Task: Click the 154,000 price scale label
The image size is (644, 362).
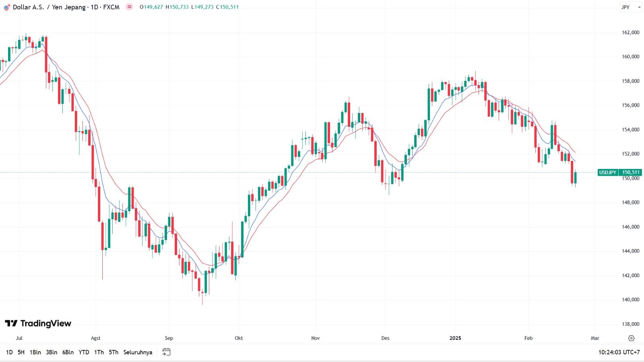Action: [631, 130]
